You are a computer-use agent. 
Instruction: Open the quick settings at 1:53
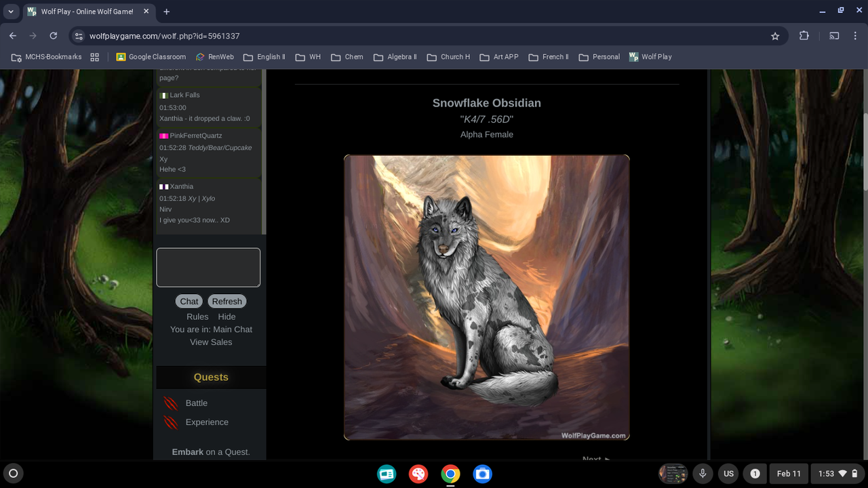(838, 474)
